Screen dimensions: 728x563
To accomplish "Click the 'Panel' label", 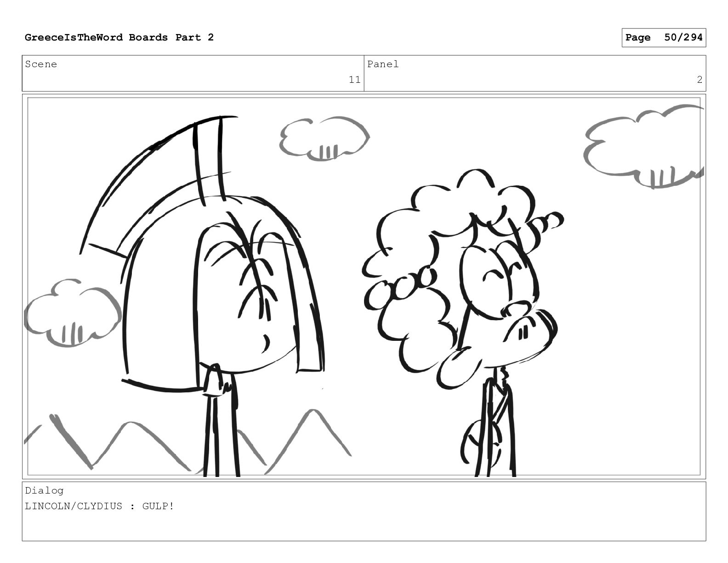I will (383, 64).
